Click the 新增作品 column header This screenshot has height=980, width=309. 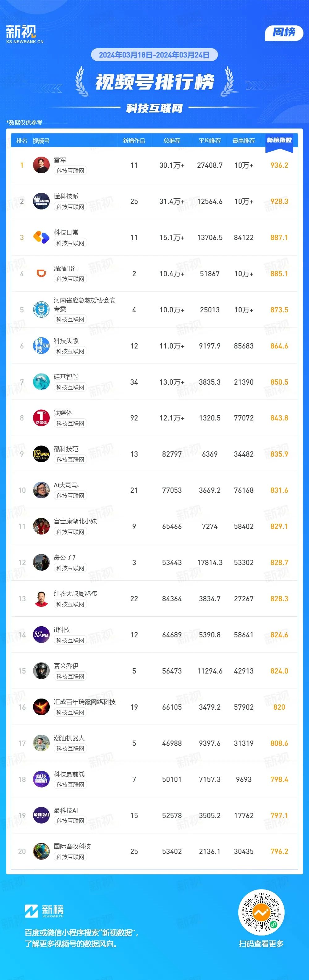coord(134,141)
